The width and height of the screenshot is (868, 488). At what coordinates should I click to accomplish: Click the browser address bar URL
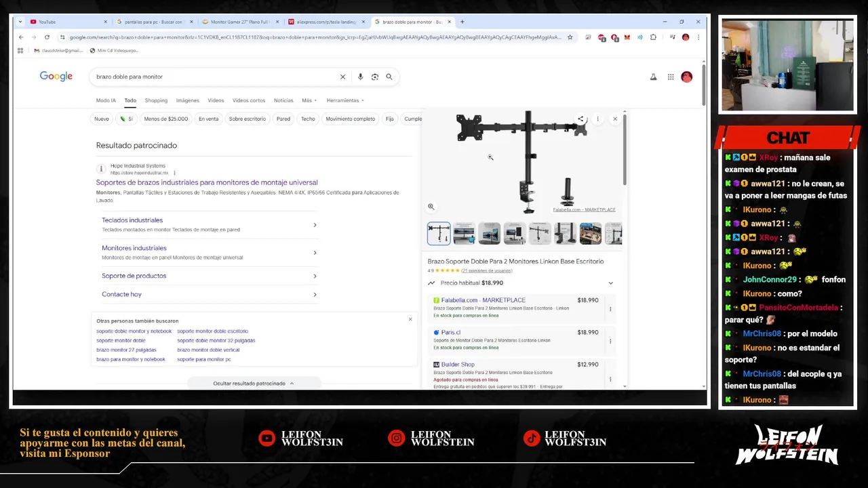(x=315, y=37)
